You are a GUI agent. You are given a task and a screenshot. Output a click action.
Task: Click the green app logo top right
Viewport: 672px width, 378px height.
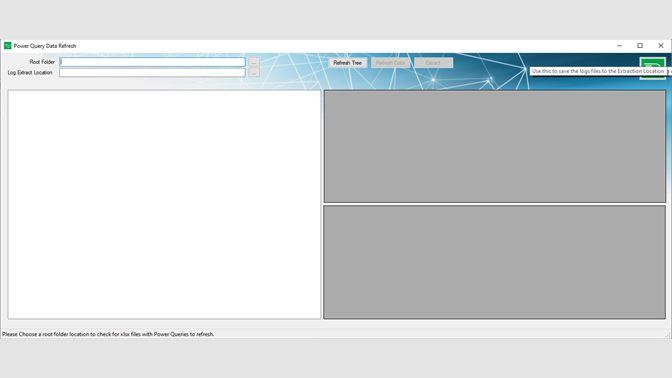[652, 68]
